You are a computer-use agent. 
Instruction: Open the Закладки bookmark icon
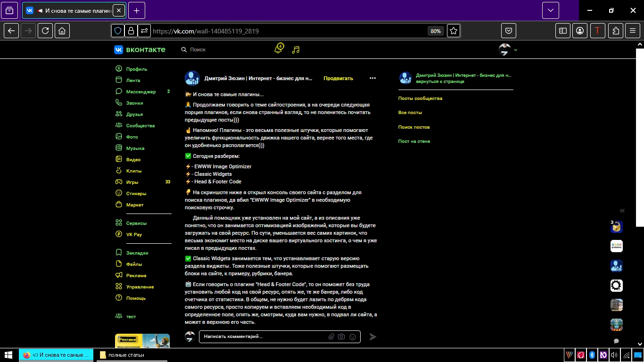coord(119,253)
